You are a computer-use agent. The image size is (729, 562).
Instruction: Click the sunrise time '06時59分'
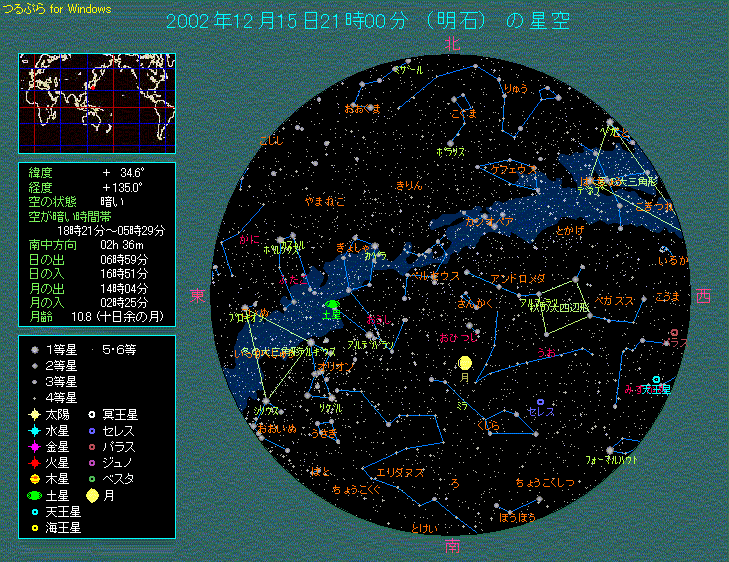coord(124,259)
